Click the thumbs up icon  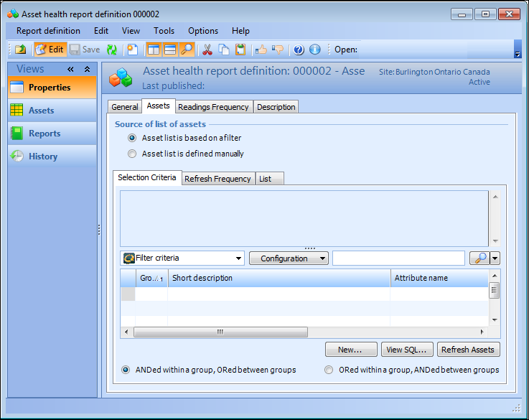tap(261, 50)
